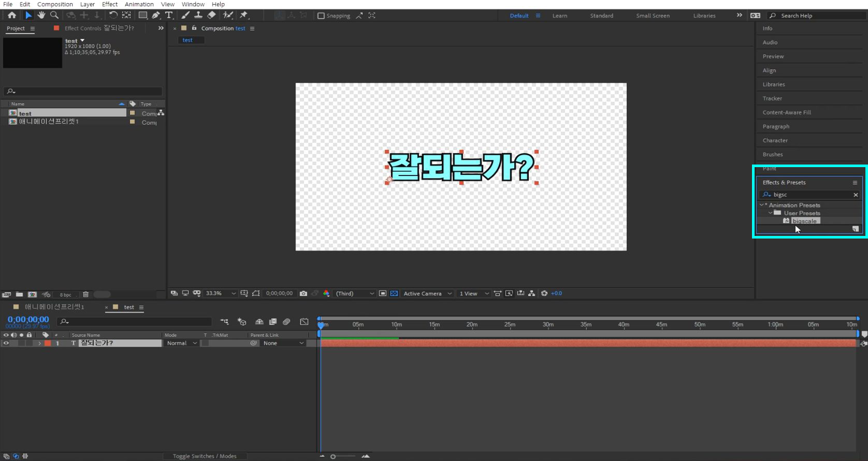The width and height of the screenshot is (868, 461).
Task: Open the Graph Editor icon
Action: (304, 322)
